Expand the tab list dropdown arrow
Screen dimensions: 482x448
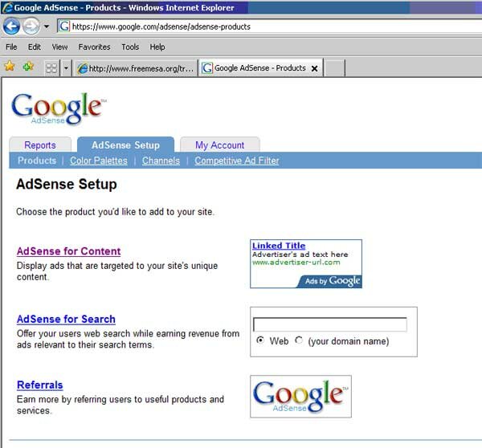(66, 68)
